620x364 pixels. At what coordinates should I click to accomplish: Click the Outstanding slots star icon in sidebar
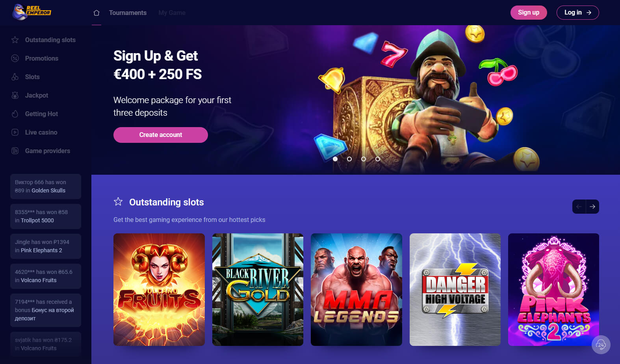(15, 40)
